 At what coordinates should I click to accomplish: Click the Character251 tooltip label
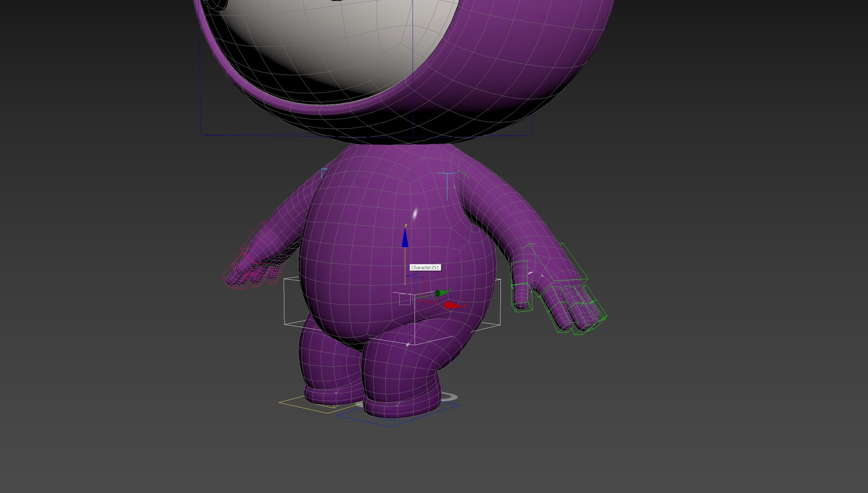(425, 267)
